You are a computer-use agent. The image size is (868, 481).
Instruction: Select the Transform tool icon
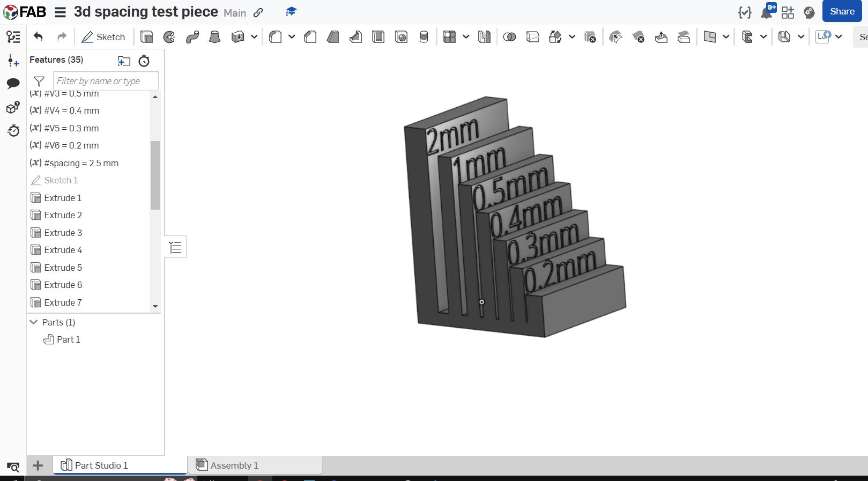(555, 37)
